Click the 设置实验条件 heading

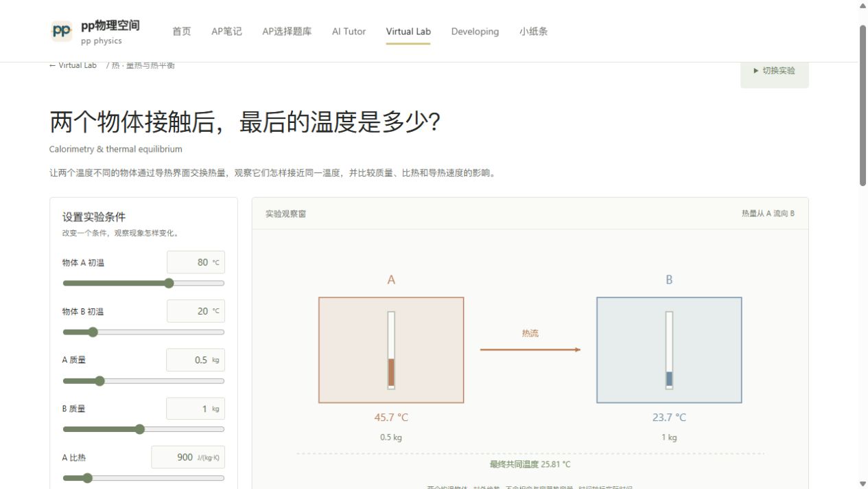click(x=94, y=217)
